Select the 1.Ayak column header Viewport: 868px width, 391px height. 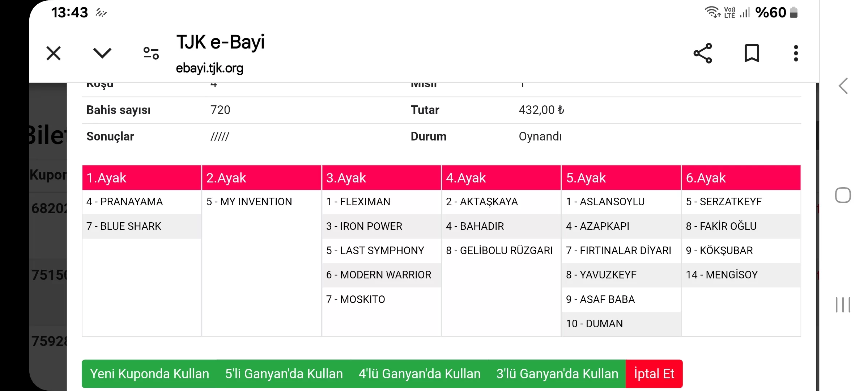coord(141,178)
